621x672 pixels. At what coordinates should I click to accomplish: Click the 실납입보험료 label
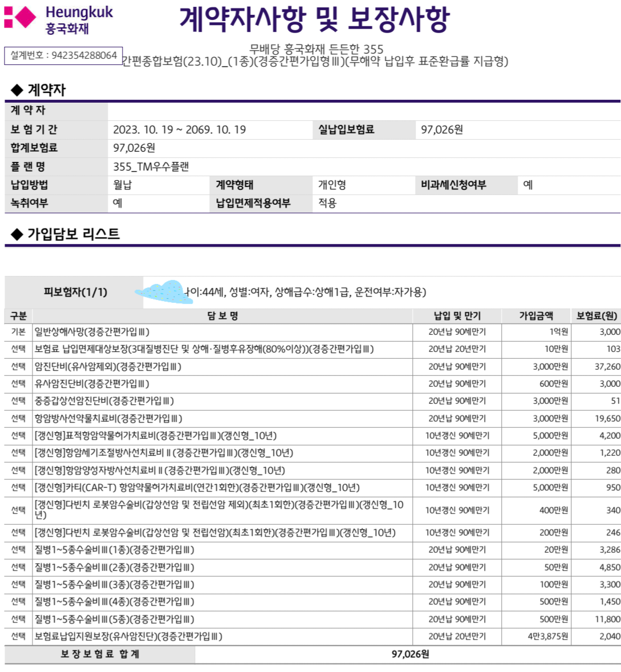click(x=346, y=130)
